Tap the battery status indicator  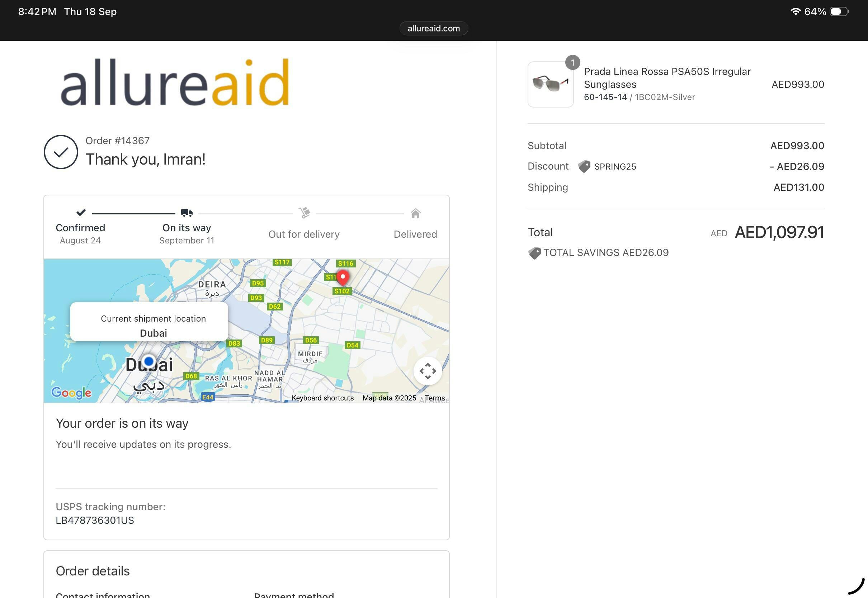(839, 11)
